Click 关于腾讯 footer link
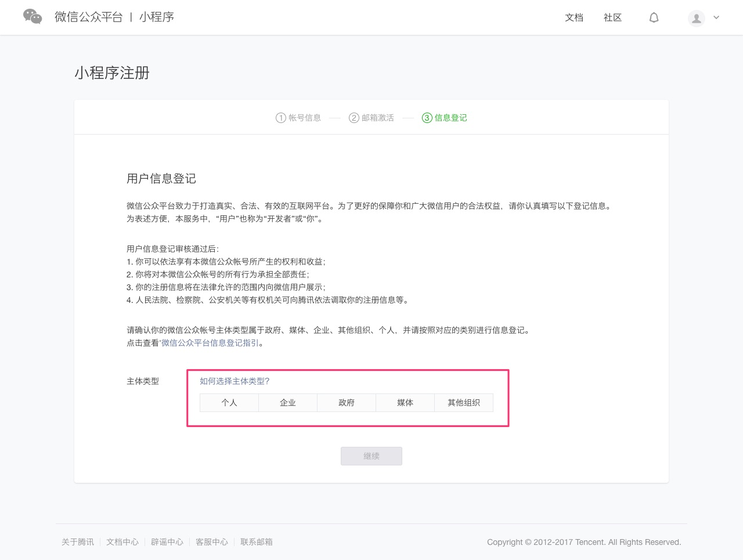 pos(77,542)
